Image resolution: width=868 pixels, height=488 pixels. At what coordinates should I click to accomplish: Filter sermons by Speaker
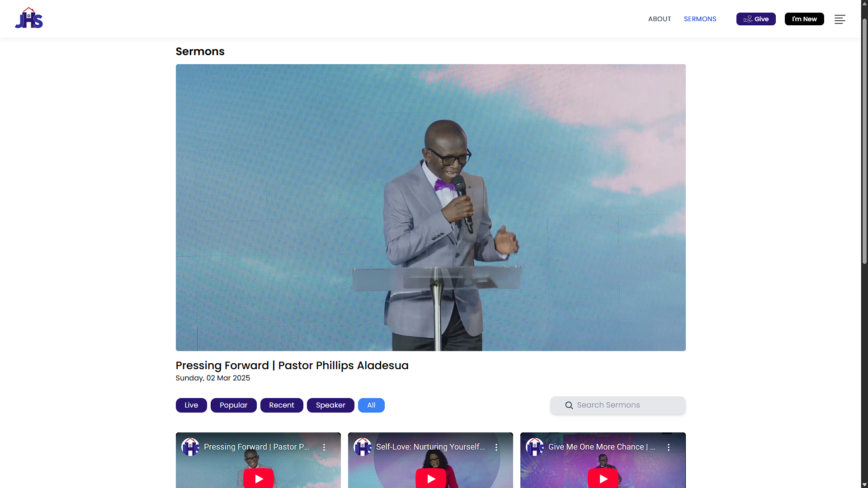[x=330, y=405]
